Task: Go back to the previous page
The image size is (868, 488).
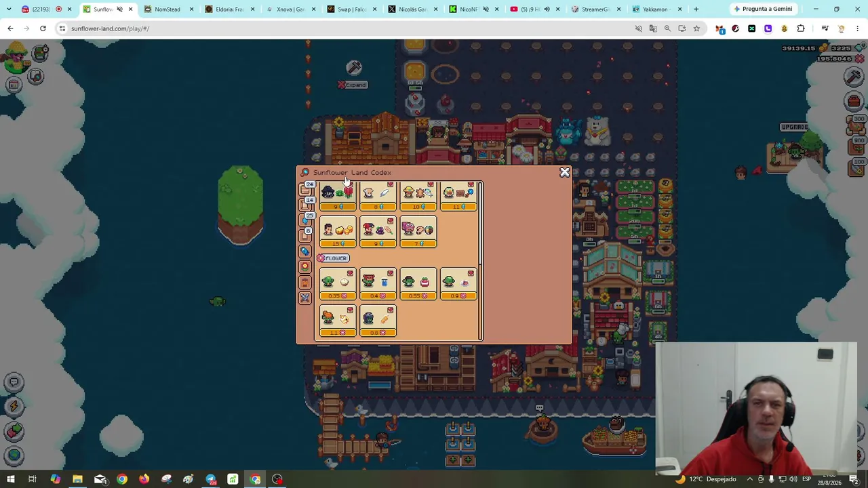Action: pos(10,28)
